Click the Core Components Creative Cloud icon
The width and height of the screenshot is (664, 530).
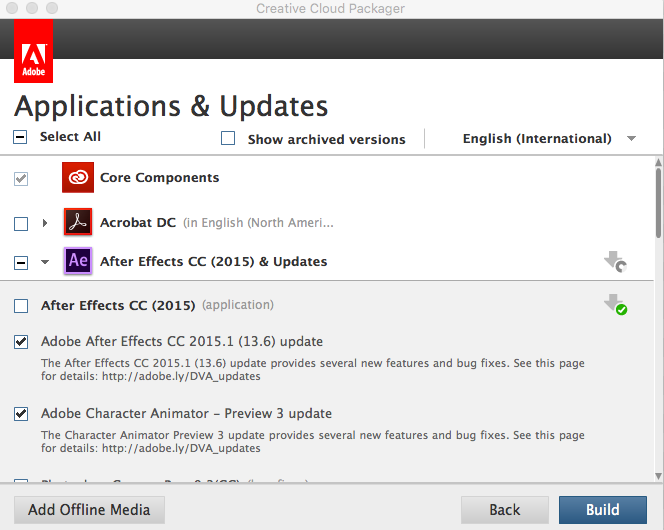pos(78,177)
